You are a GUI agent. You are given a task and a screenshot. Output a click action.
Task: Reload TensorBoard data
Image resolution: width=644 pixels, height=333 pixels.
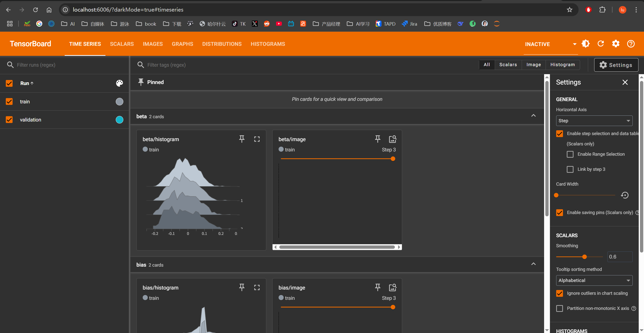click(601, 44)
